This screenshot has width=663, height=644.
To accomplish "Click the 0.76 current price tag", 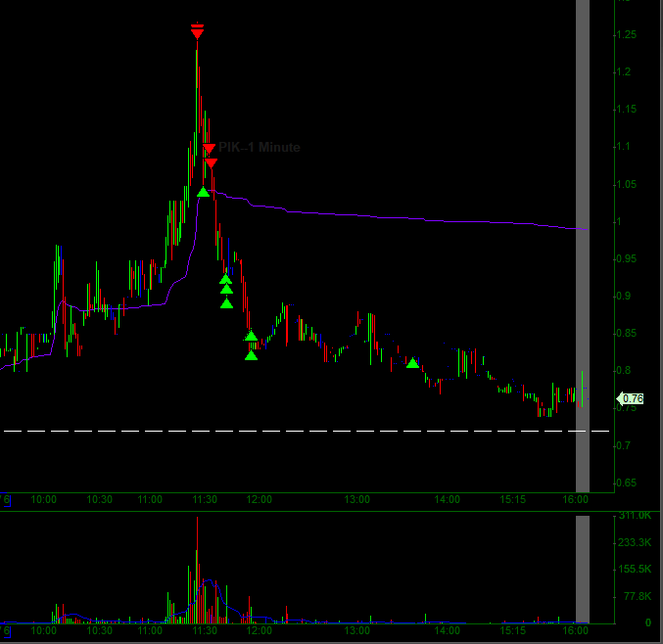I will tap(630, 398).
